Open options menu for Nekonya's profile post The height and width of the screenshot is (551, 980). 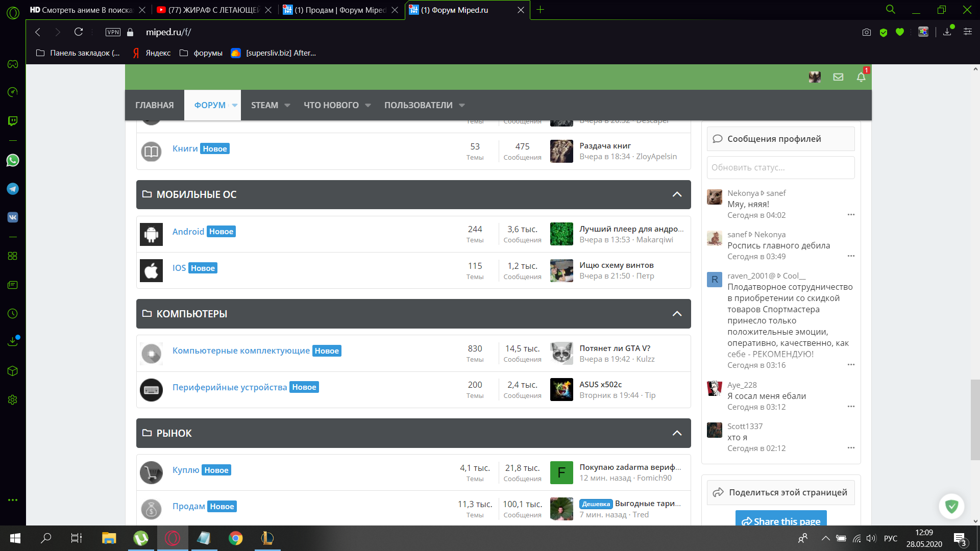pyautogui.click(x=851, y=215)
